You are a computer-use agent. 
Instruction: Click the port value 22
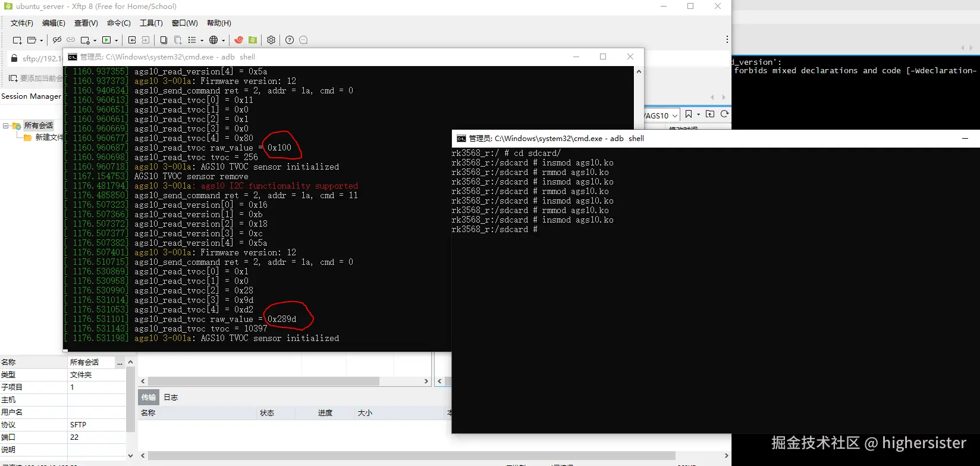point(96,437)
